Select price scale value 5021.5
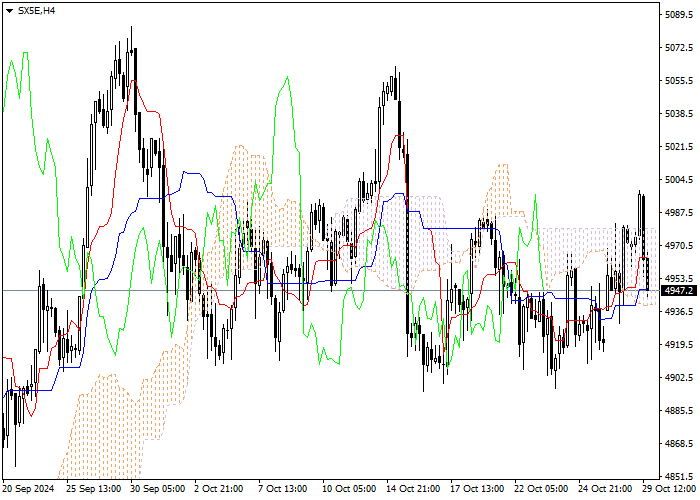 [x=679, y=146]
